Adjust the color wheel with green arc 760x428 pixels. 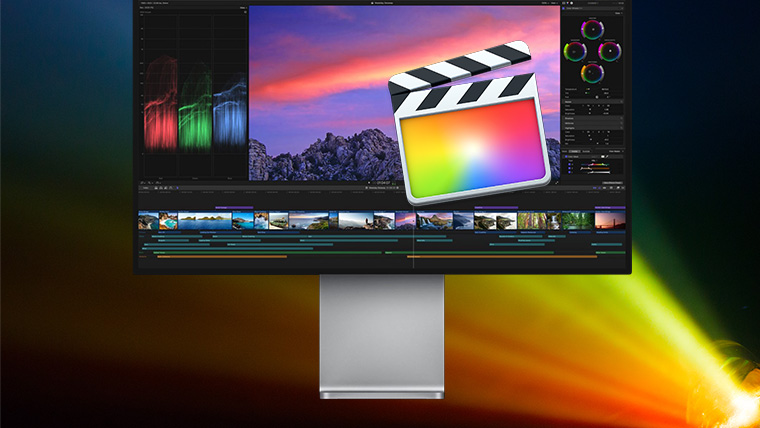point(575,51)
